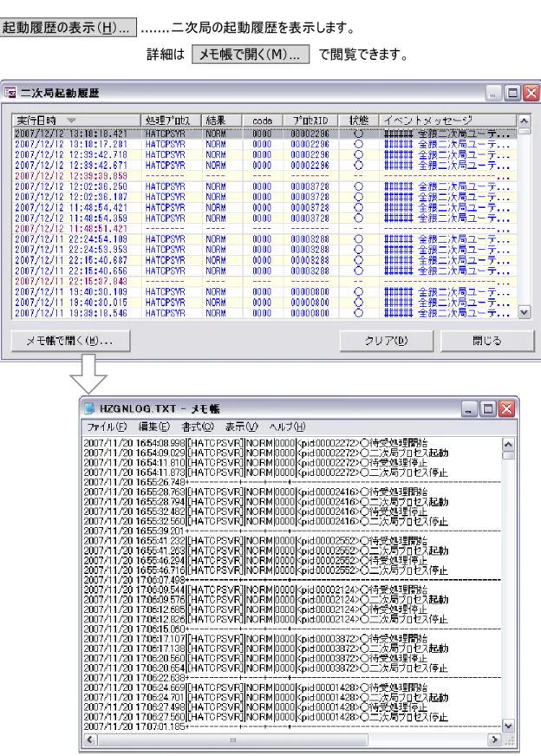The height and width of the screenshot is (756, 541).
Task: Open Notepad via メモ帳で開く(M) in history dialog
Action: (x=70, y=341)
